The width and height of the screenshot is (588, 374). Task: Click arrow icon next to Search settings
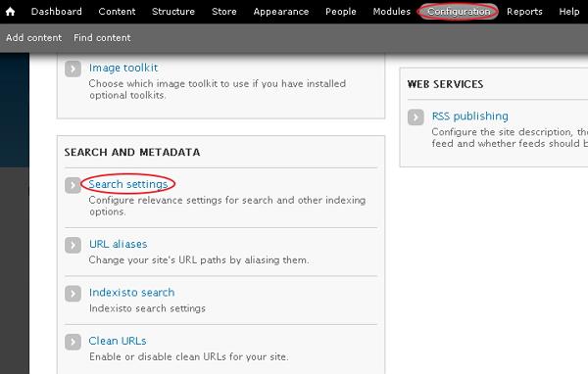coord(73,185)
